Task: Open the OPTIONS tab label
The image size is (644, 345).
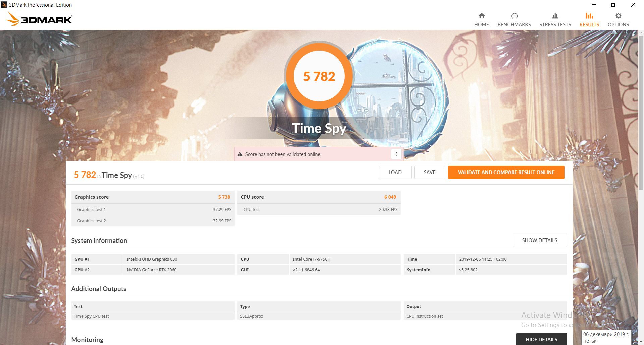Action: 618,25
